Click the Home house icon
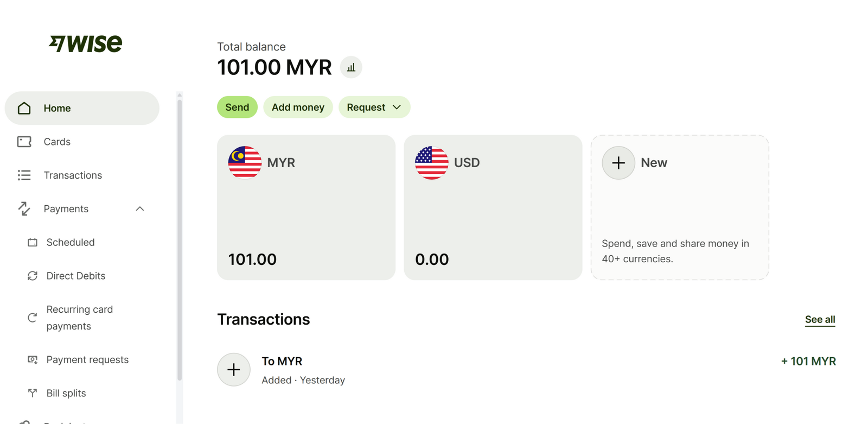Image resolution: width=868 pixels, height=443 pixels. point(24,108)
